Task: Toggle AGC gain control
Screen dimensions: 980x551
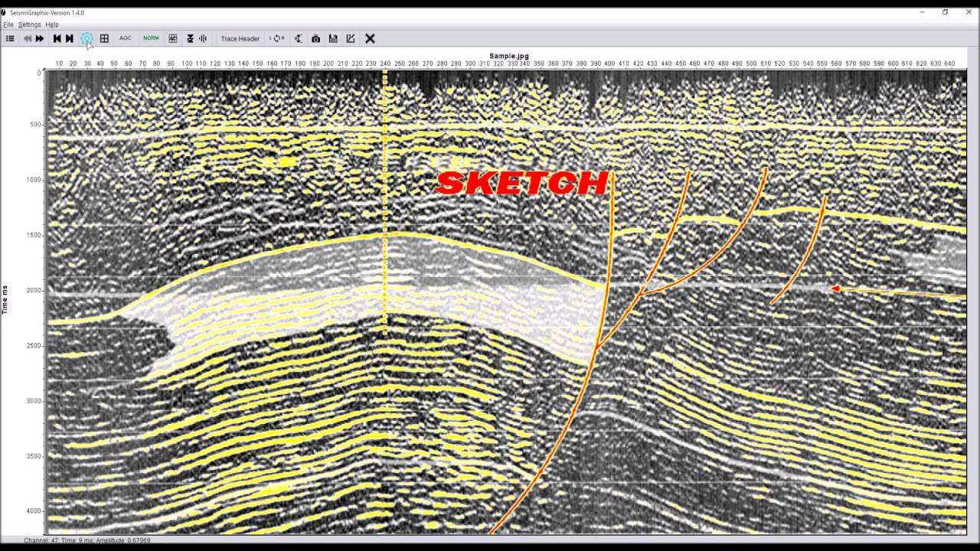Action: click(x=125, y=38)
